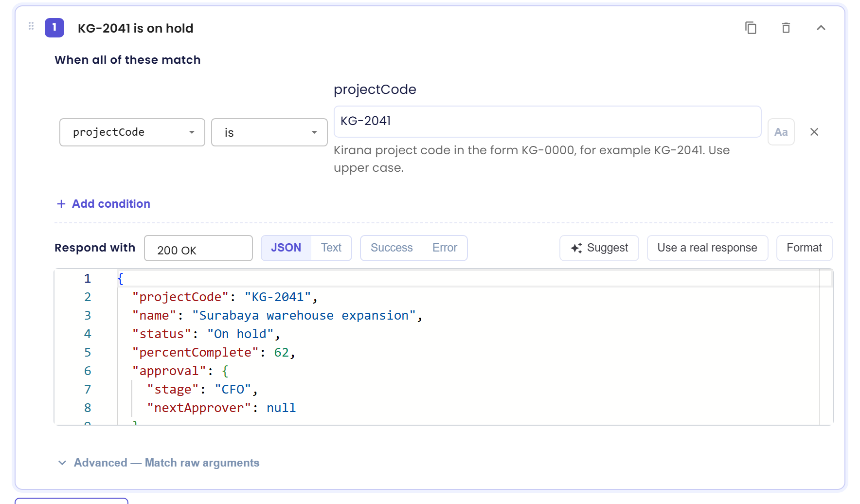
Task: Click the drag handle beside rule 1
Action: click(31, 26)
